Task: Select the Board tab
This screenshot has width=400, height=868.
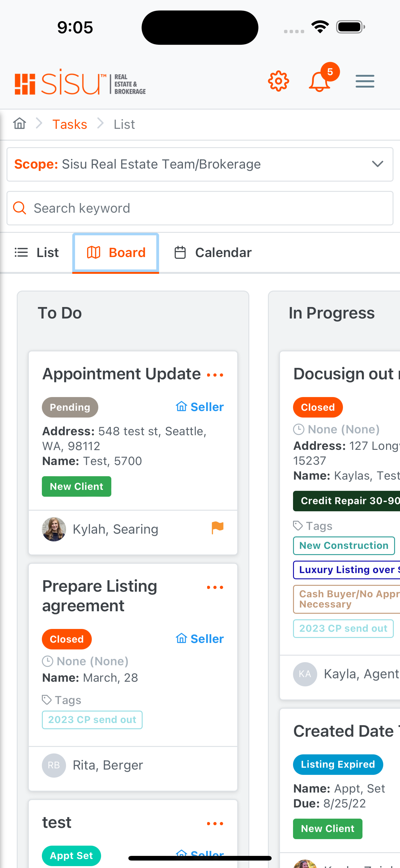Action: [115, 253]
